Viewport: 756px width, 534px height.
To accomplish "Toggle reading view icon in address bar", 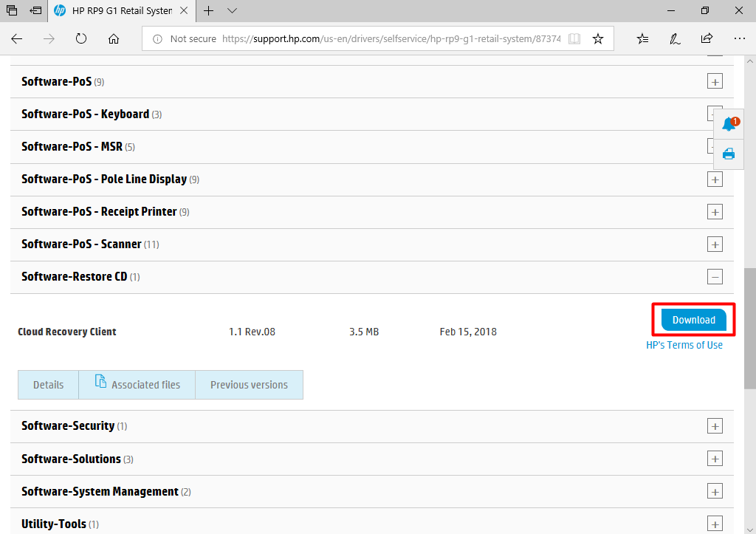I will (574, 39).
